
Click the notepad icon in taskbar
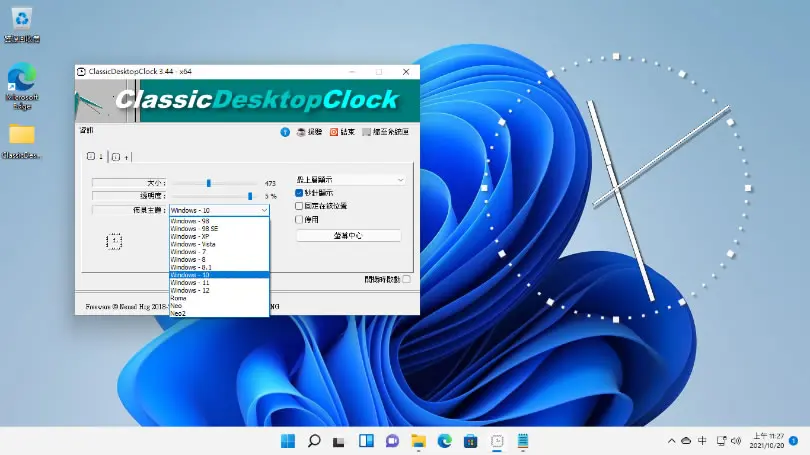[522, 441]
